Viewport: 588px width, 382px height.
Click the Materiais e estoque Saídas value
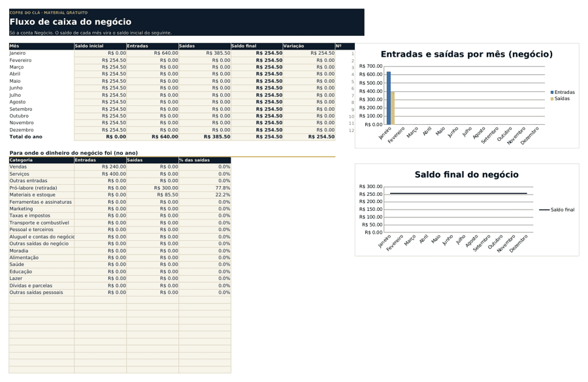(153, 195)
